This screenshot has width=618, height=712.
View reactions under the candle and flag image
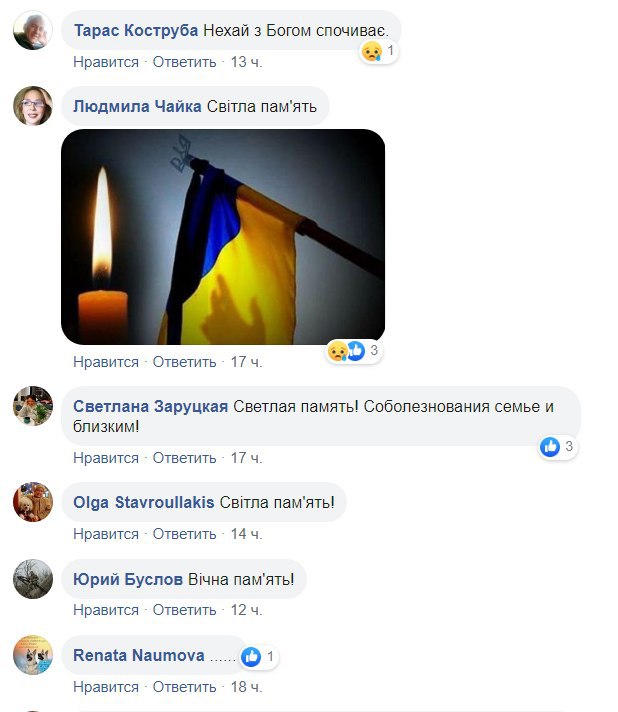pyautogui.click(x=354, y=351)
